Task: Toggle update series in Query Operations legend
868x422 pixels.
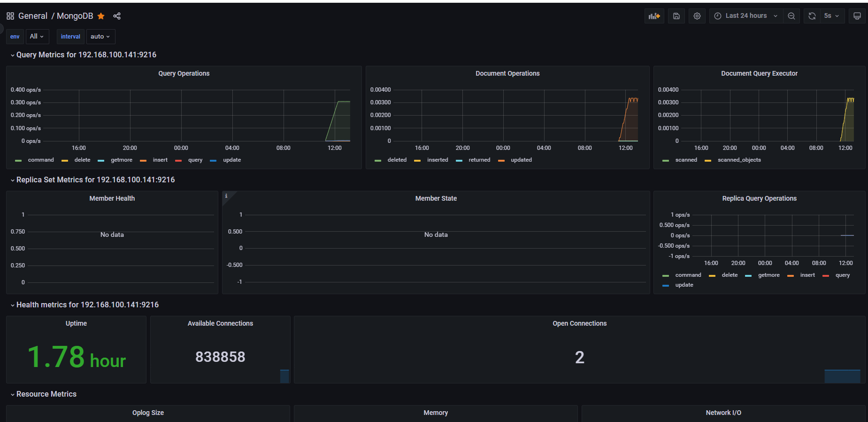Action: [232, 160]
